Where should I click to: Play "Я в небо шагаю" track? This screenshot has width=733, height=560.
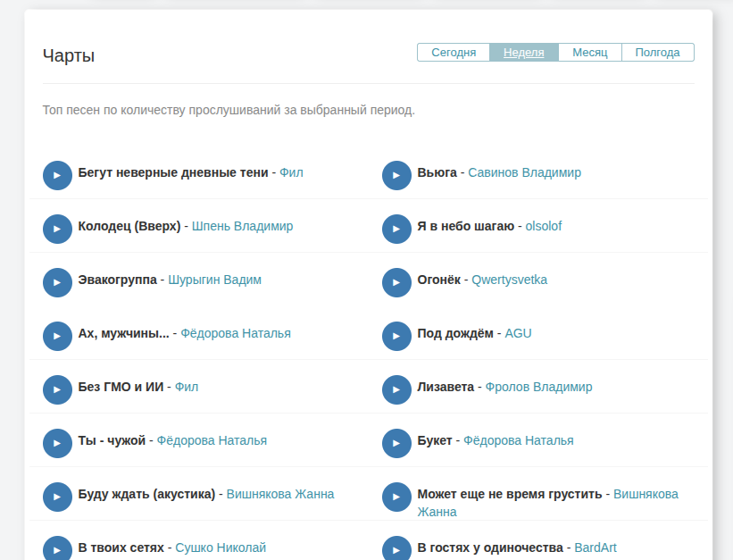[x=396, y=229]
